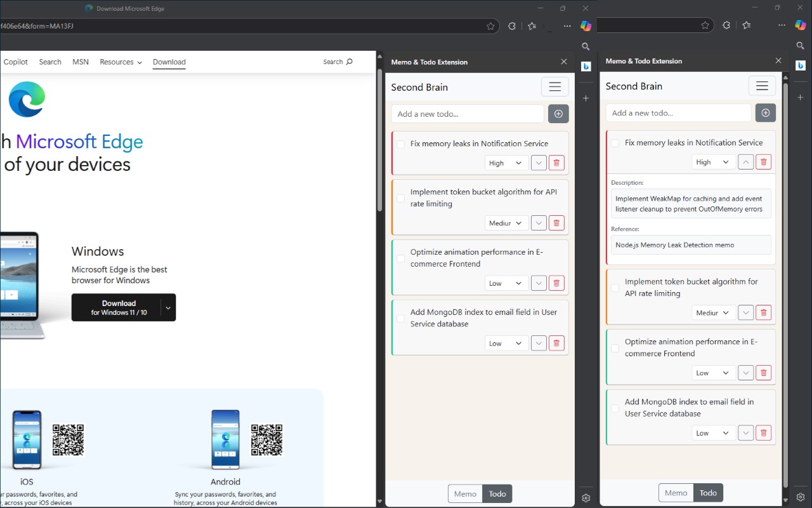Viewport: 812px width, 508px height.
Task: Click the plus icon in right window sidebar
Action: click(x=801, y=98)
